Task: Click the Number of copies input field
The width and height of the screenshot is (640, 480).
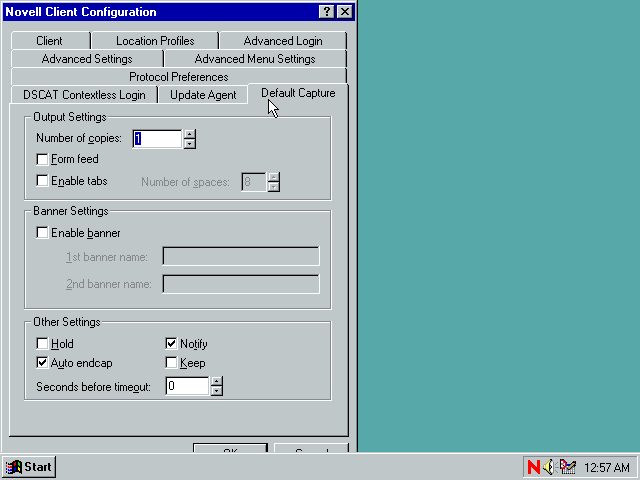Action: tap(158, 139)
